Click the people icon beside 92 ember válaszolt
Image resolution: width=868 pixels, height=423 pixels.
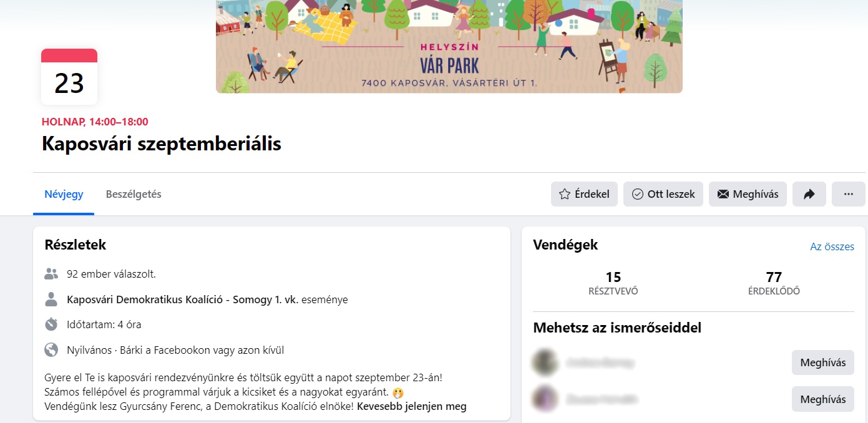click(x=51, y=273)
